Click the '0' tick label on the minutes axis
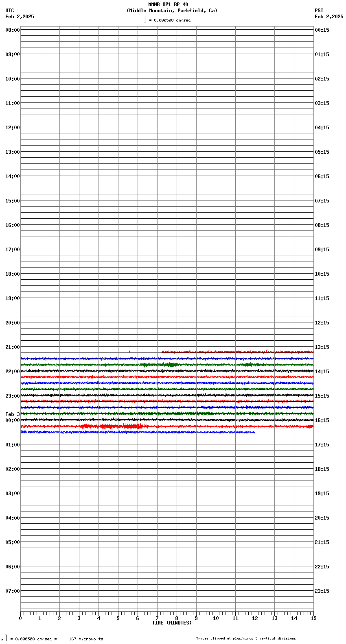The image size is (346, 644). click(x=20, y=618)
